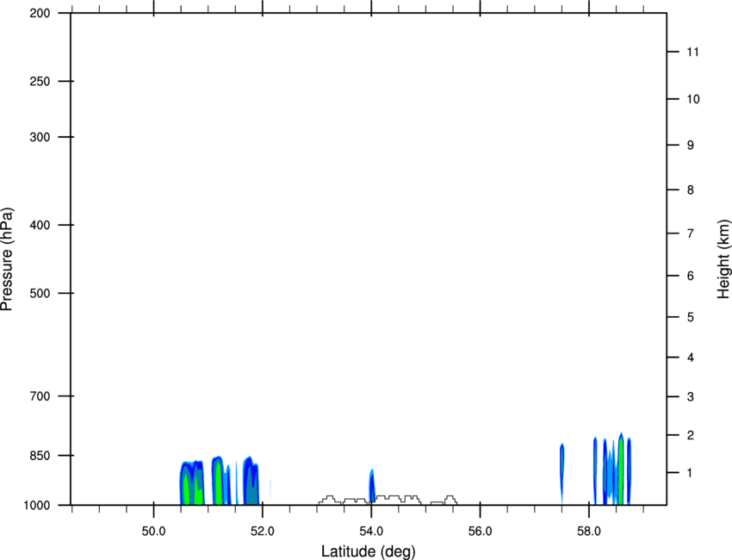732x560 pixels.
Task: Click the 11 km height label
Action: 693,52
